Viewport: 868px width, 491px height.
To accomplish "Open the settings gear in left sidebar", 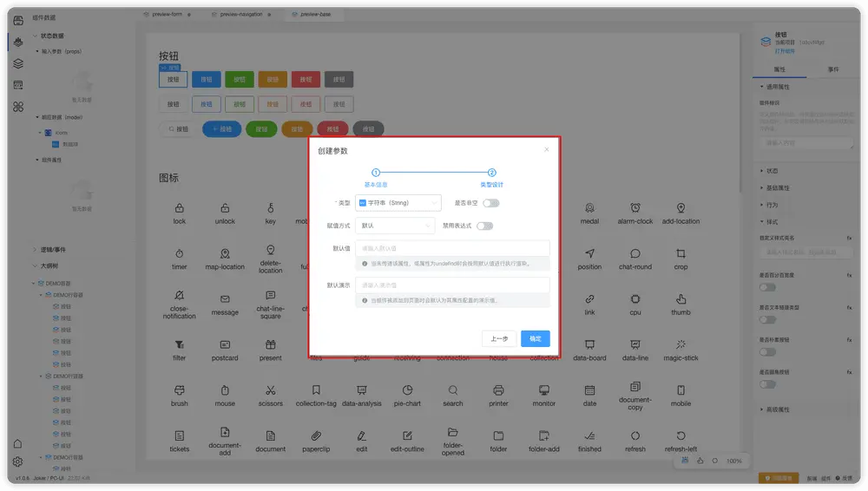I will 17,462.
